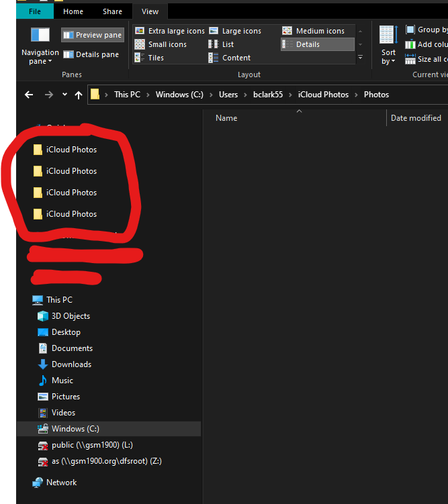The image size is (448, 504).
Task: Open Videos in the navigation pane
Action: coord(56,412)
